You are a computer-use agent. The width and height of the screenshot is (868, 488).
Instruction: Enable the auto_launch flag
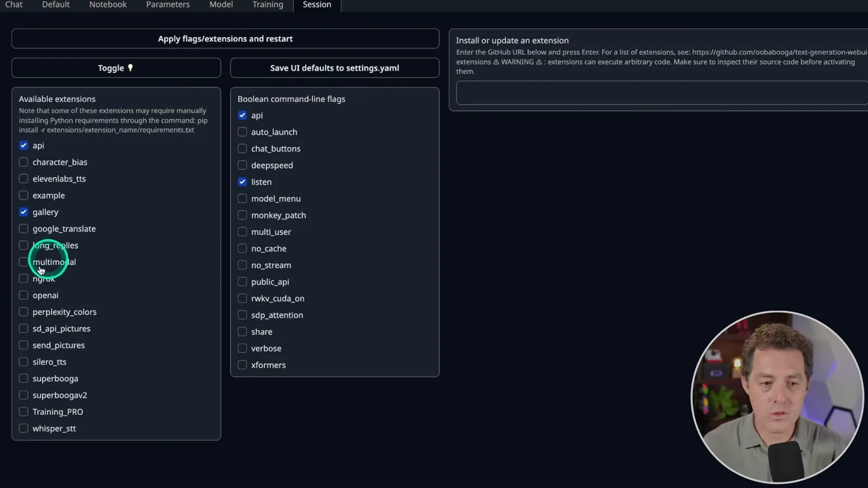[x=242, y=132]
